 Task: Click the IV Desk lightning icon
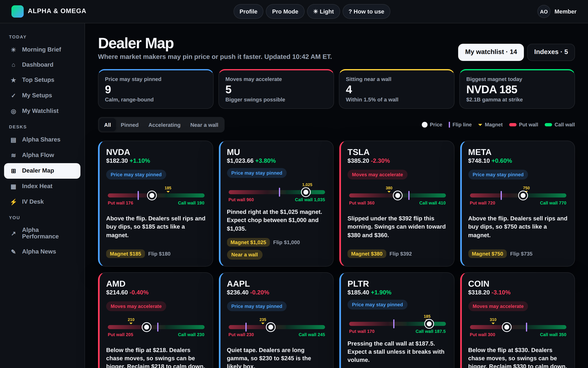click(13, 202)
